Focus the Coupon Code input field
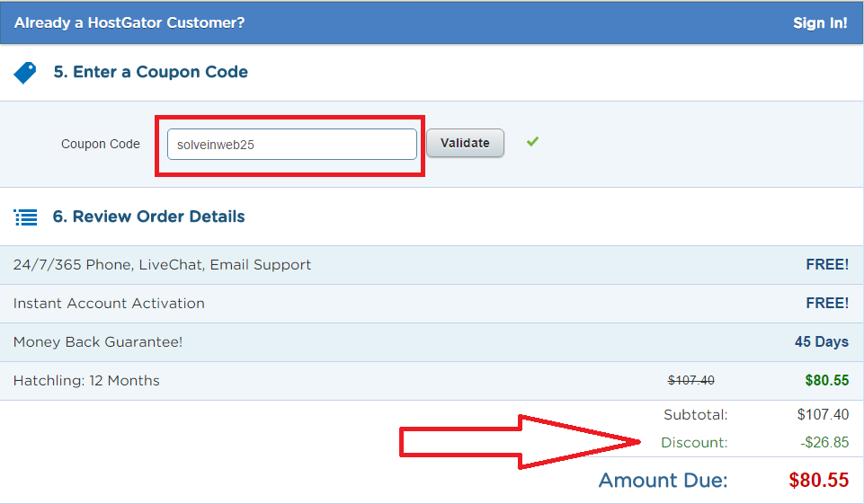Screen dimensions: 864x504 [292, 145]
